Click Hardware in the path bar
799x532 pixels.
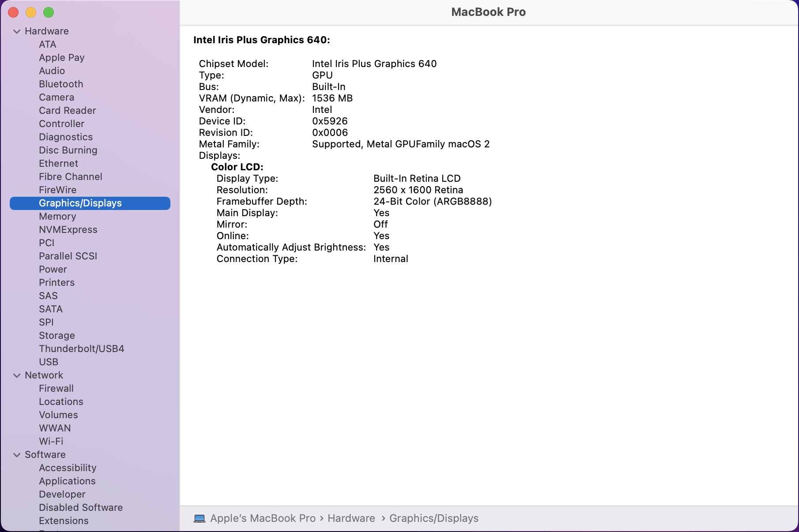(351, 518)
